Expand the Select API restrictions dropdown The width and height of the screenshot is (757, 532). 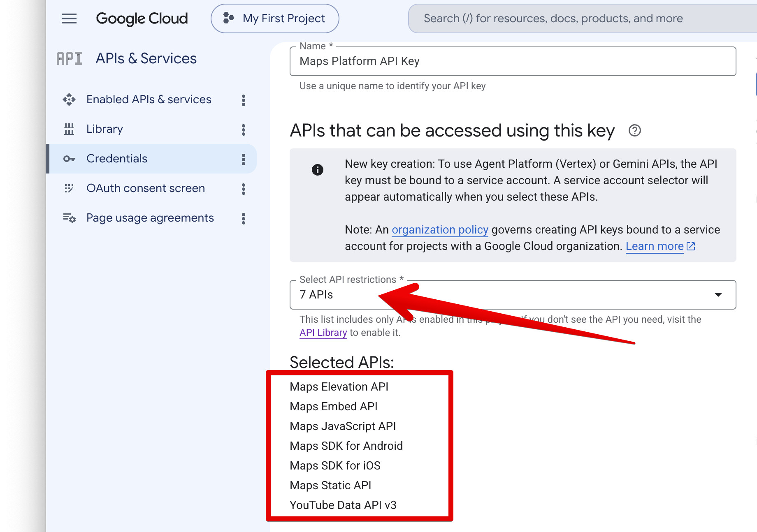point(513,295)
